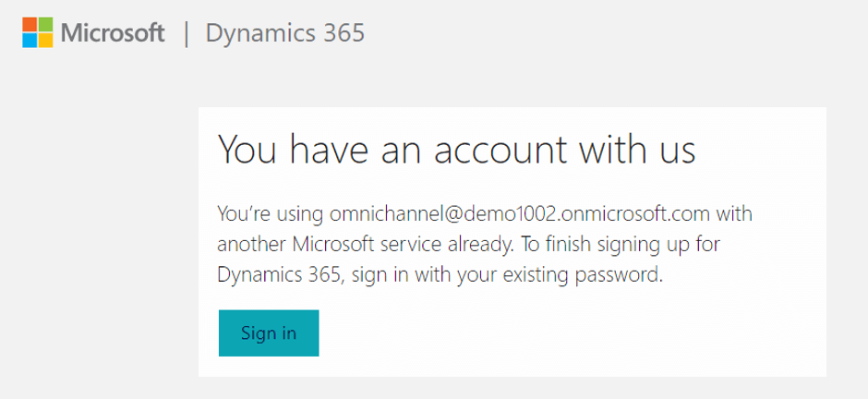Click the 'To finish signing up for' phrase

(x=621, y=245)
